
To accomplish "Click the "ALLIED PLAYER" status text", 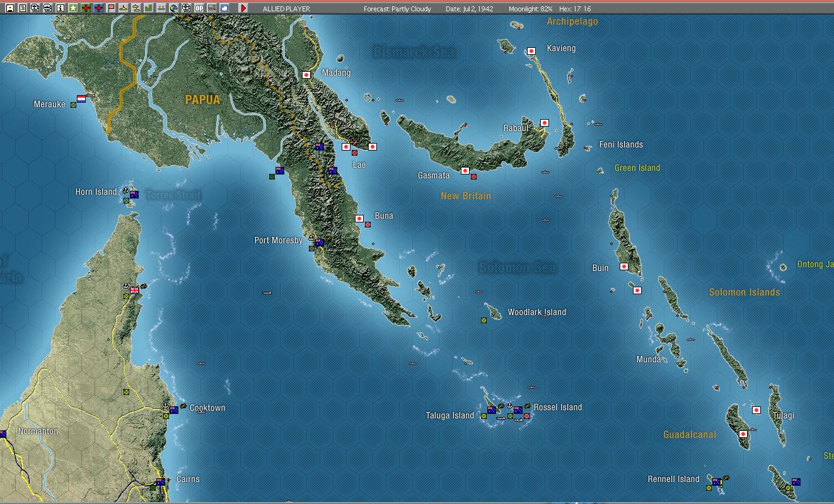I will 286,9.
